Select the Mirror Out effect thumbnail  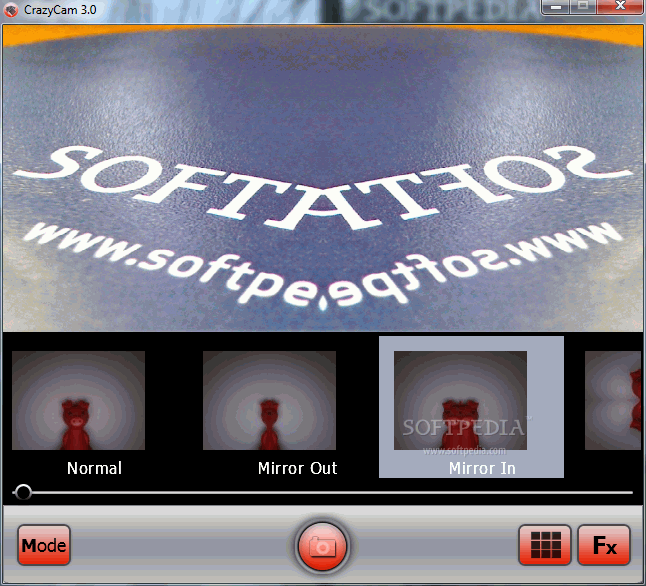pyautogui.click(x=269, y=400)
